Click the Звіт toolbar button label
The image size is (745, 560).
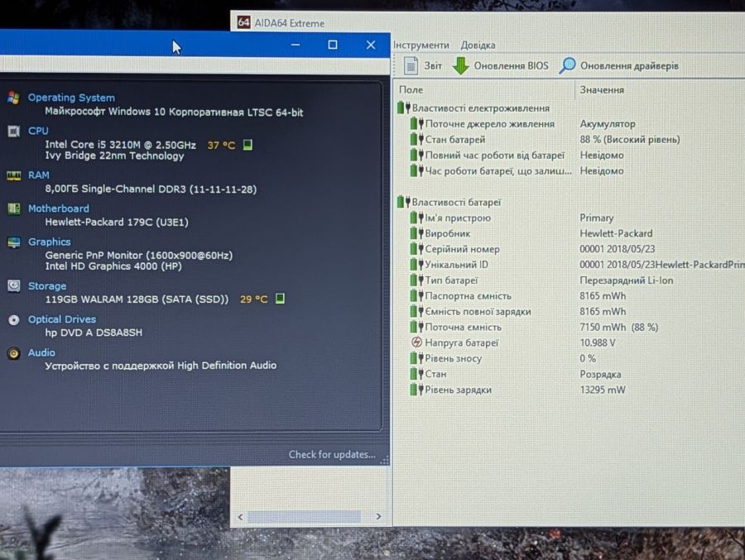click(433, 65)
